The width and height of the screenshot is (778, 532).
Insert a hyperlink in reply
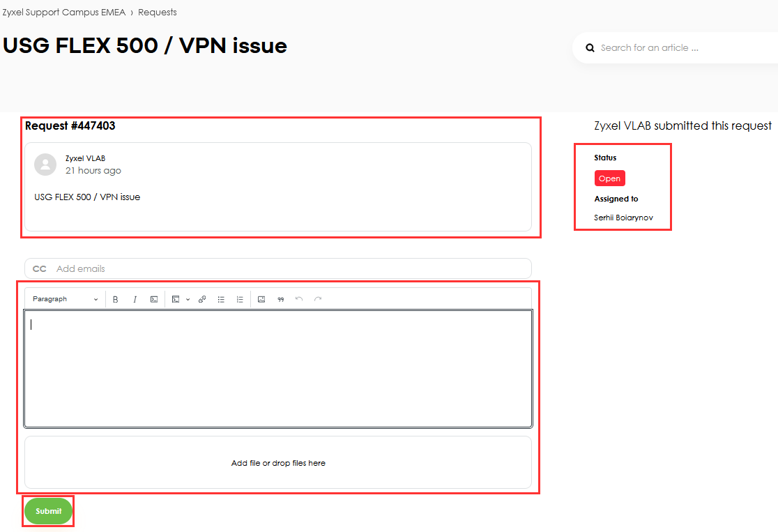(x=202, y=299)
